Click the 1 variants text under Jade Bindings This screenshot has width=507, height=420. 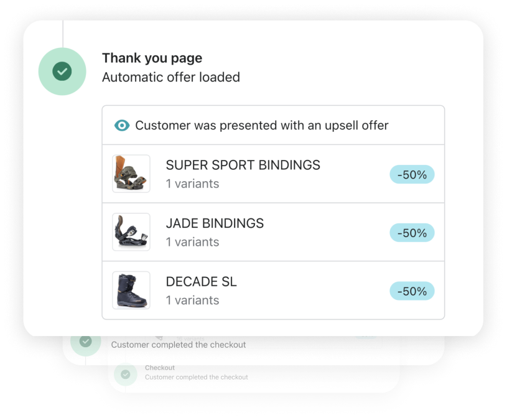point(192,242)
